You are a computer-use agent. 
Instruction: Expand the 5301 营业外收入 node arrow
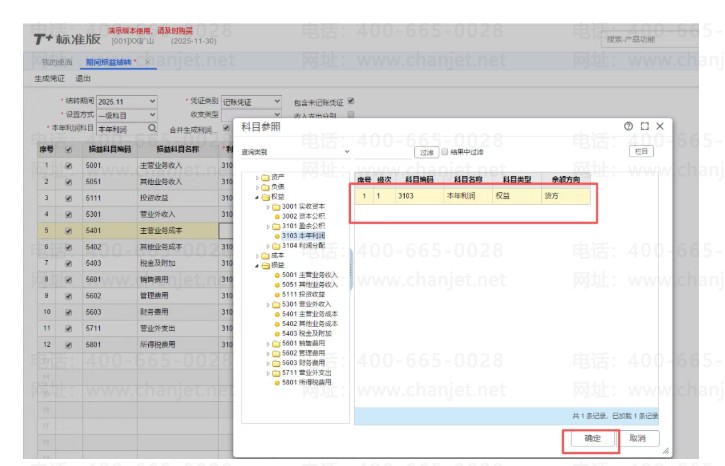(x=268, y=305)
